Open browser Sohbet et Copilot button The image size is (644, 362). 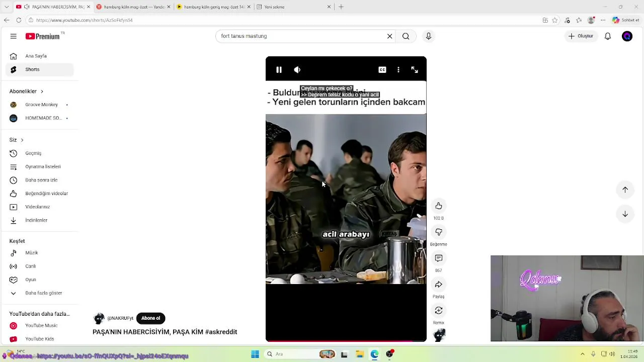coord(625,20)
